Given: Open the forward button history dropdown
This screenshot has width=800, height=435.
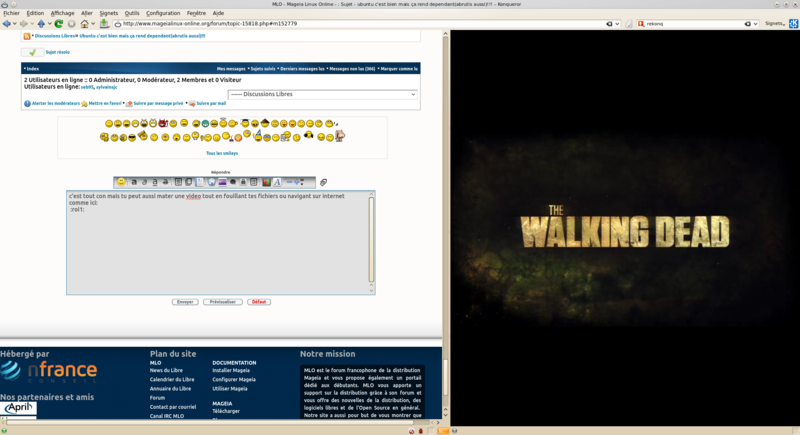Looking at the screenshot, I should pyautogui.click(x=32, y=23).
